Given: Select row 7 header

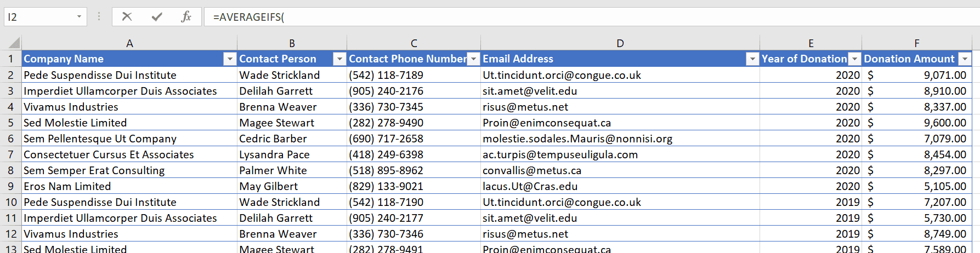Looking at the screenshot, I should [x=10, y=154].
